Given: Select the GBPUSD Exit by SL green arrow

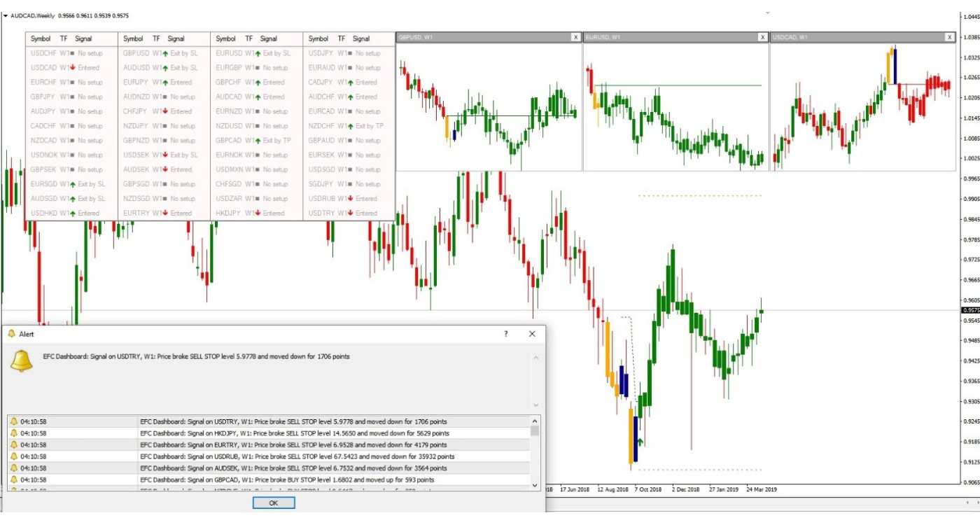Looking at the screenshot, I should click(164, 53).
